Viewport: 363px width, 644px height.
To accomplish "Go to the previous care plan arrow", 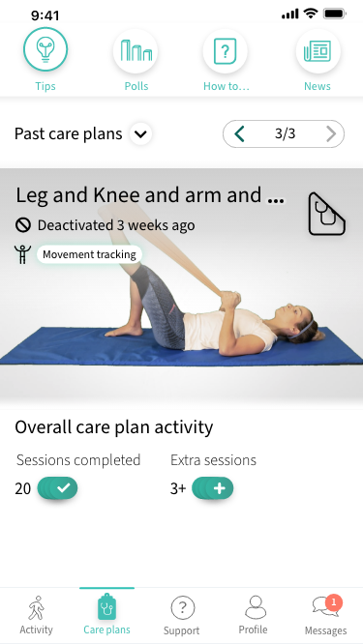I will [240, 133].
